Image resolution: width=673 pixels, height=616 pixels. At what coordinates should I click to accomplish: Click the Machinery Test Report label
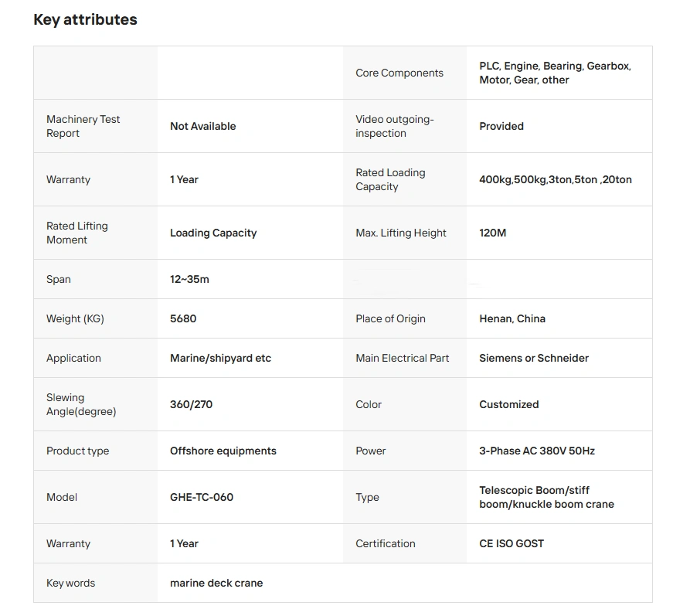[83, 126]
